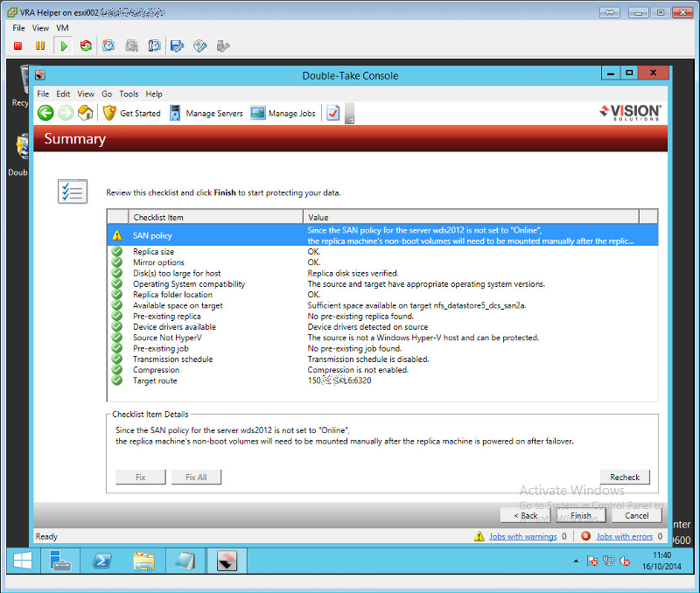Screen dimensions: 700x593
Task: Open Manage Jobs in the toolbar
Action: coord(283,114)
